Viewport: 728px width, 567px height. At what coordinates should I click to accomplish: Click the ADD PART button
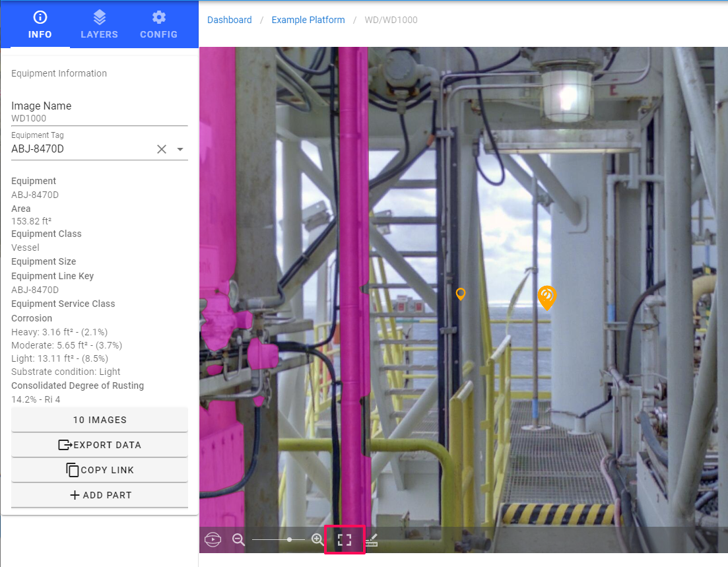pos(100,495)
